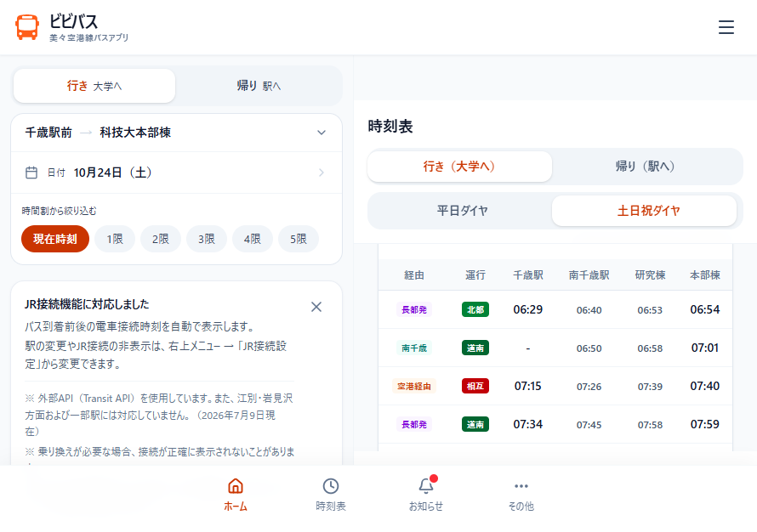Click the 07:45 南千歳駅 time
Image resolution: width=757 pixels, height=532 pixels.
(589, 425)
